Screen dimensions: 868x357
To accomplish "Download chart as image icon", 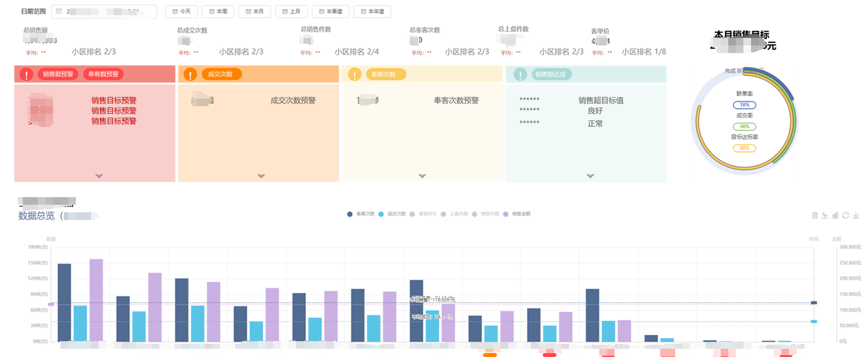I will coord(856,215).
